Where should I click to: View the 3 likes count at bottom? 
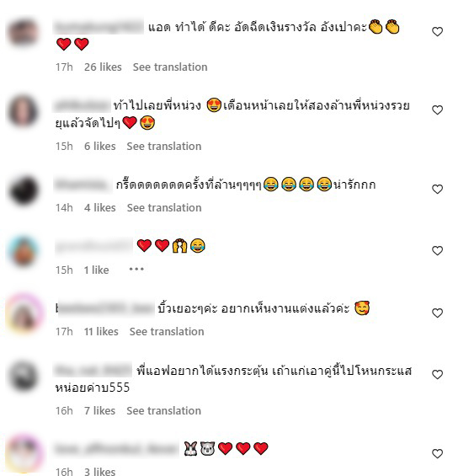click(x=100, y=472)
